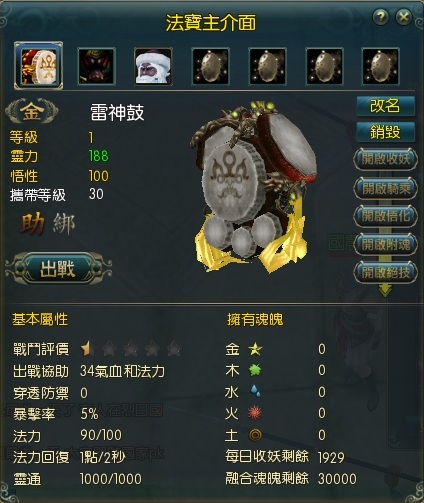424x503 pixels.
Task: Select the first egg treasure slot
Action: (x=211, y=66)
